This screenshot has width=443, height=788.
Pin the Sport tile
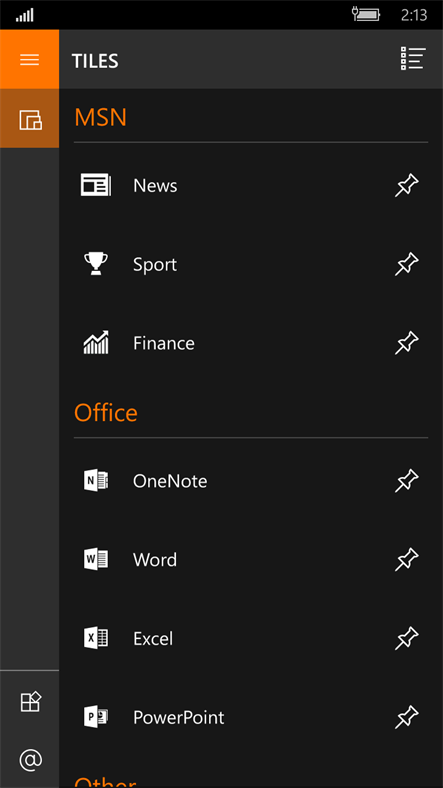(x=406, y=264)
